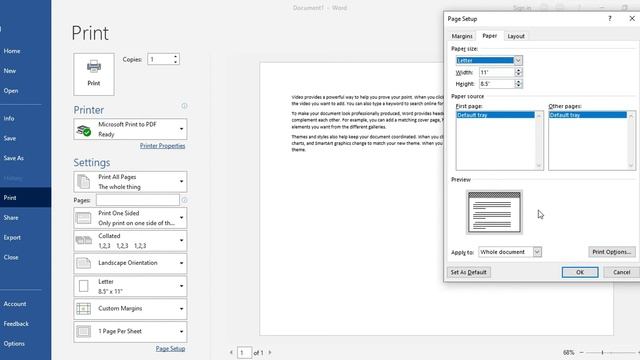This screenshot has width=640, height=360.
Task: Open the Landscape Orientation dropdown
Action: 130,263
